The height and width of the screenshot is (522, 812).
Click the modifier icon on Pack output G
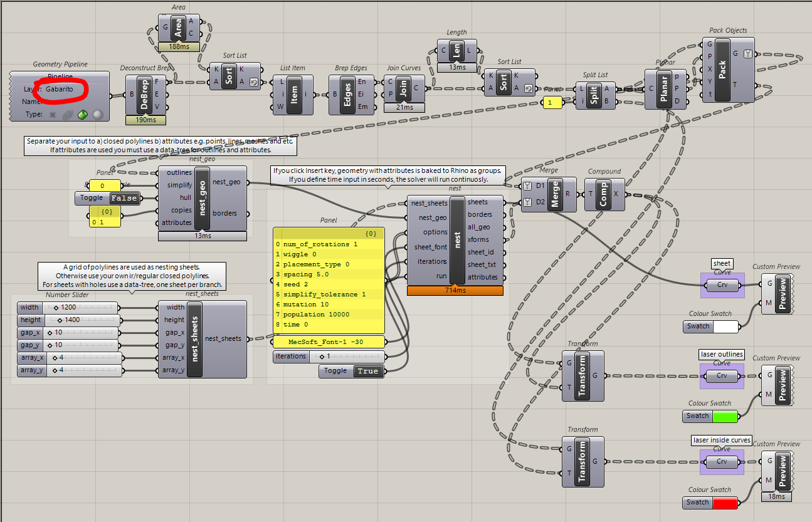point(747,53)
